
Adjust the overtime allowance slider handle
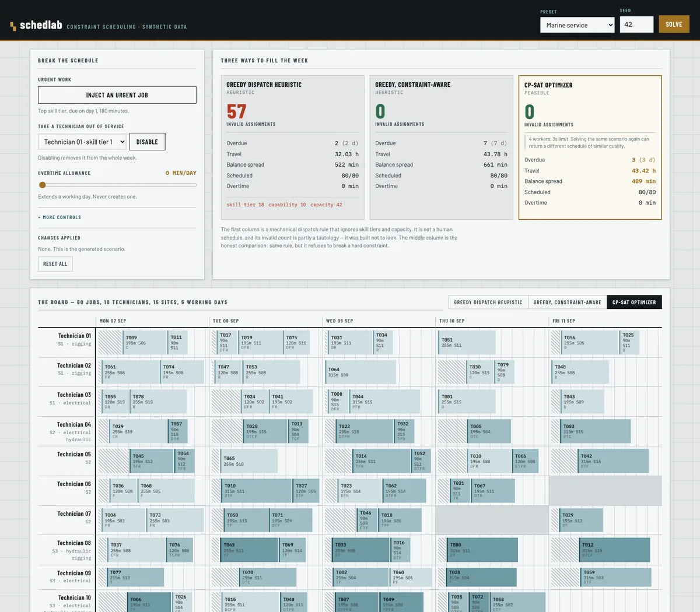point(42,185)
